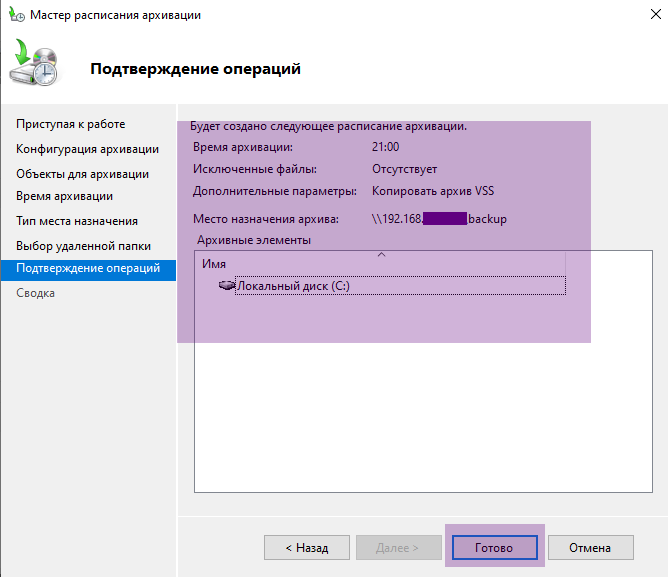This screenshot has height=577, width=668.
Task: Open the Приступая к работе step
Action: coord(71,124)
